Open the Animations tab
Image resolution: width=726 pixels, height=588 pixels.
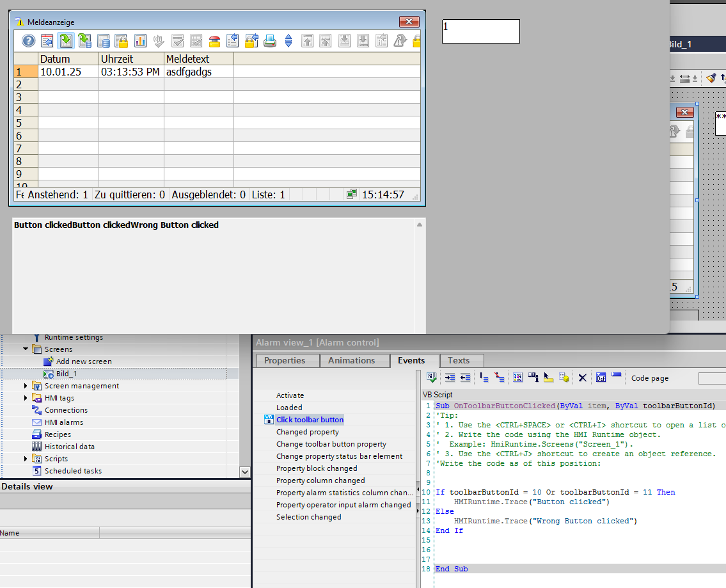[351, 360]
